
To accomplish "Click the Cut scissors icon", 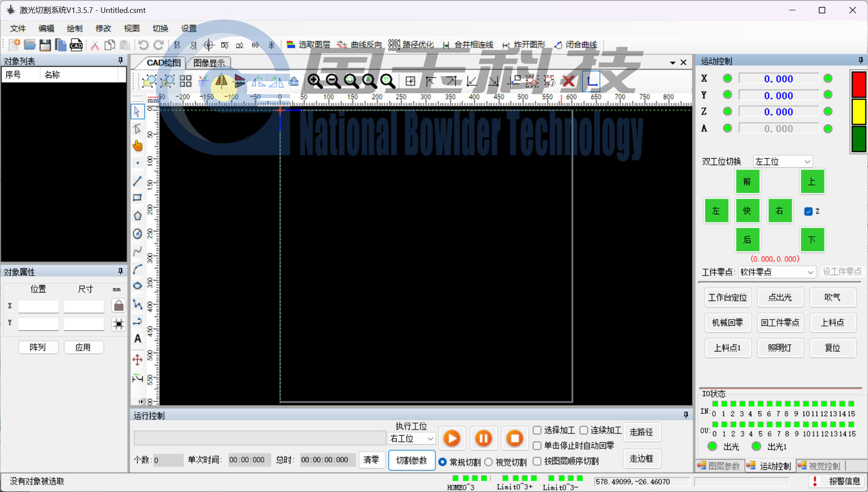I will (x=95, y=45).
